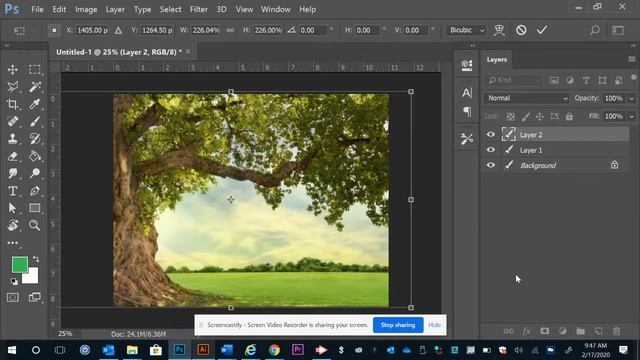Expand the toolbar double-arrow at top left
Viewport: 640px width, 360px height.
7,46
